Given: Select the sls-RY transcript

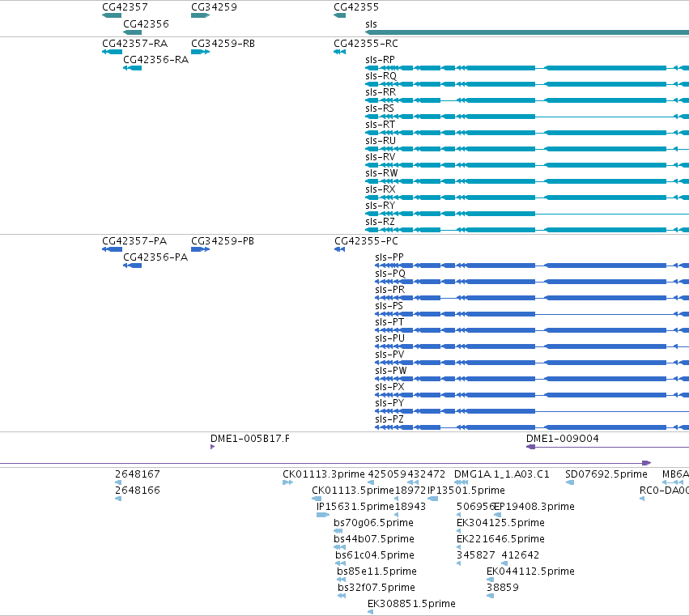Looking at the screenshot, I should 527,214.
